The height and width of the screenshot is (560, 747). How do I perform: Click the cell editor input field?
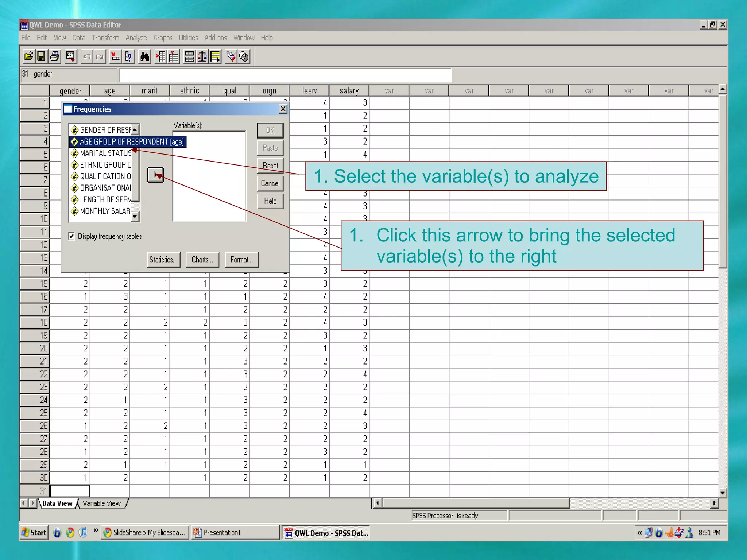tap(285, 75)
